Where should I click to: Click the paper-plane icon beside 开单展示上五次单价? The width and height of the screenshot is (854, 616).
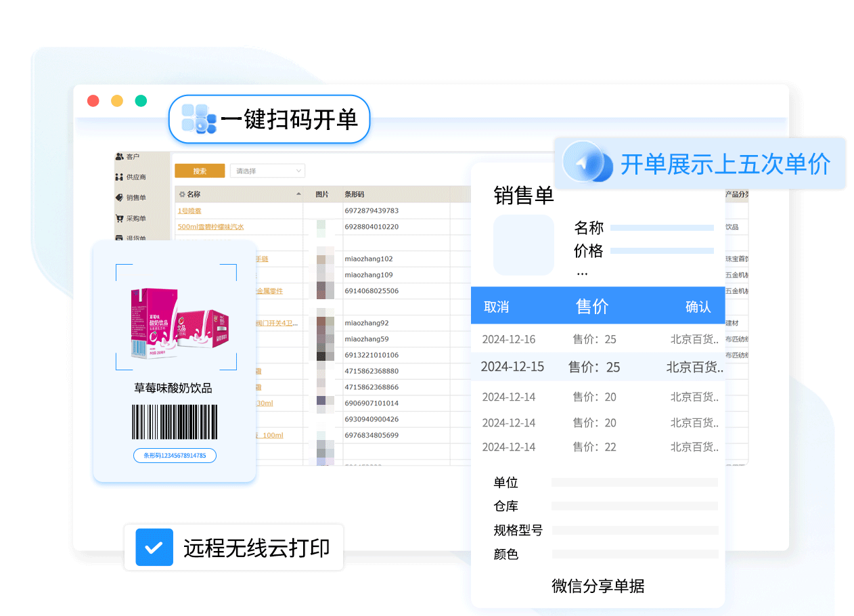click(x=583, y=162)
